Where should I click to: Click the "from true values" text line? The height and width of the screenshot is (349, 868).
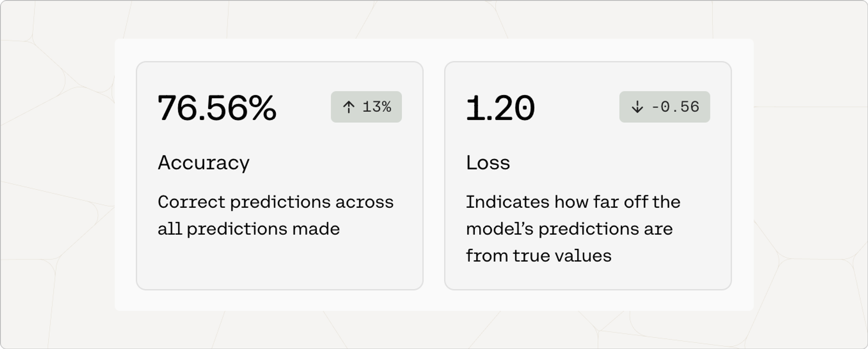[539, 256]
